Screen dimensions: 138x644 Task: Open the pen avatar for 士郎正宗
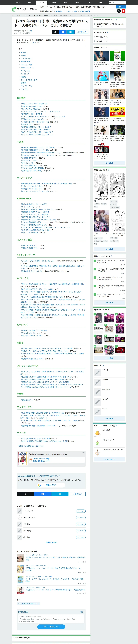(x=97, y=372)
